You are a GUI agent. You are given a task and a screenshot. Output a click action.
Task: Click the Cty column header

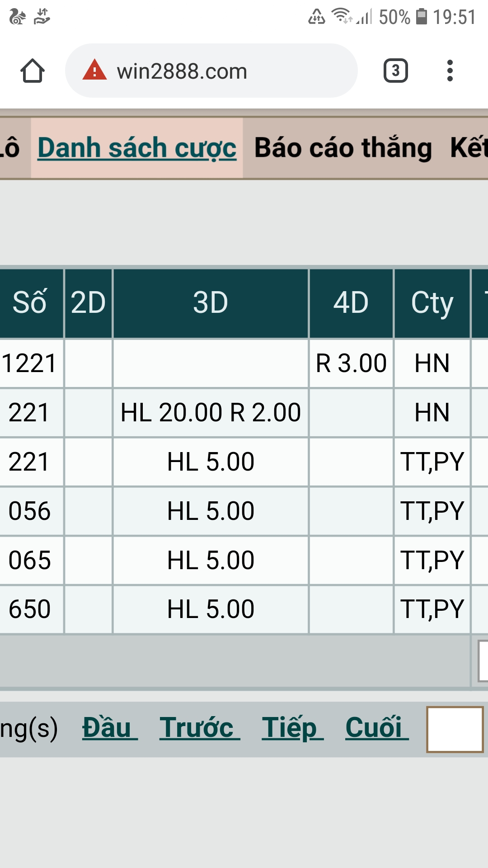click(x=432, y=303)
